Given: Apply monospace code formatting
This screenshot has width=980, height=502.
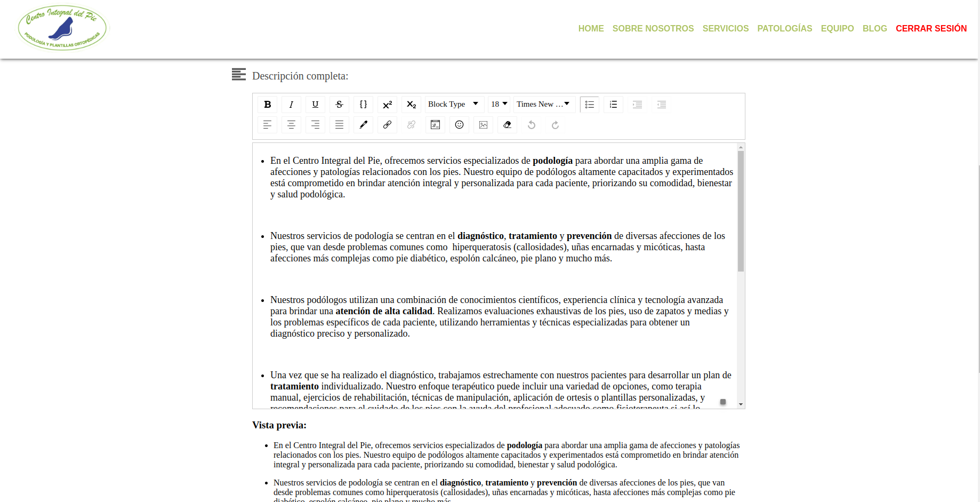Looking at the screenshot, I should [x=363, y=105].
